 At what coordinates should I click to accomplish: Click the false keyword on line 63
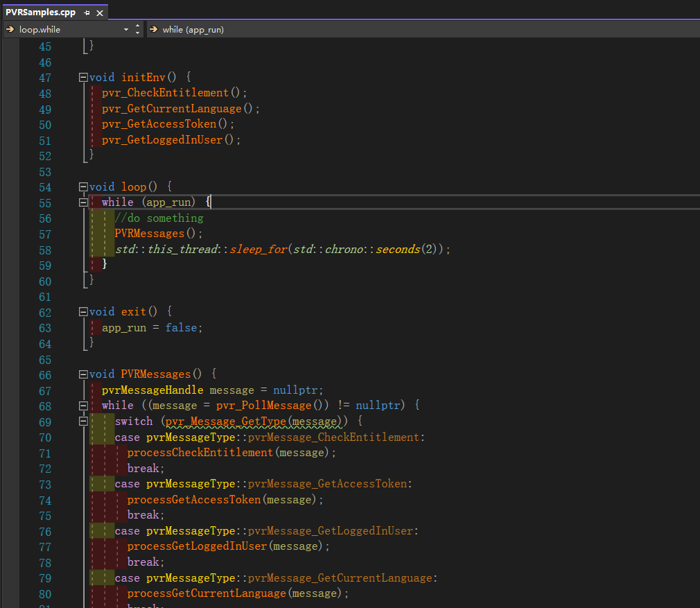(182, 328)
